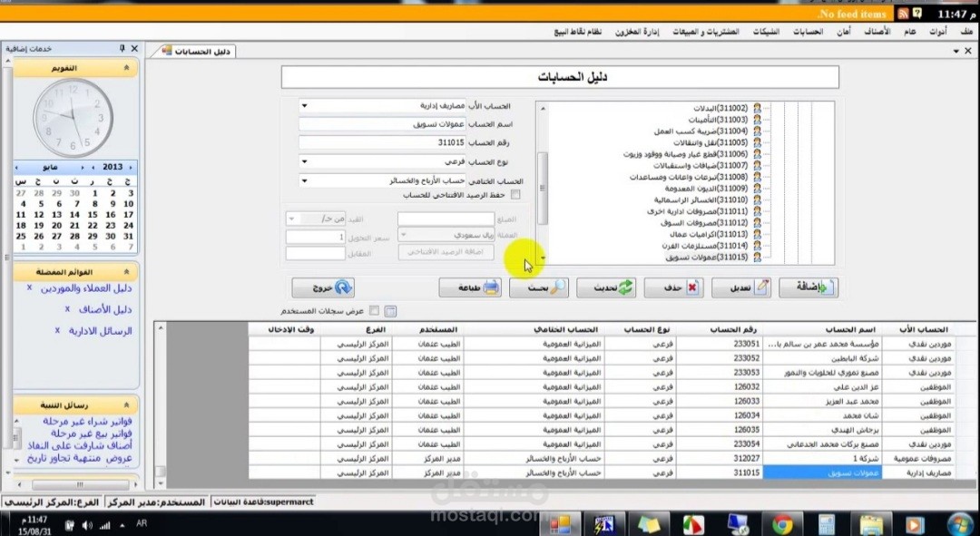The width and height of the screenshot is (980, 536).
Task: Open the ملف (File) menu
Action: 967,31
